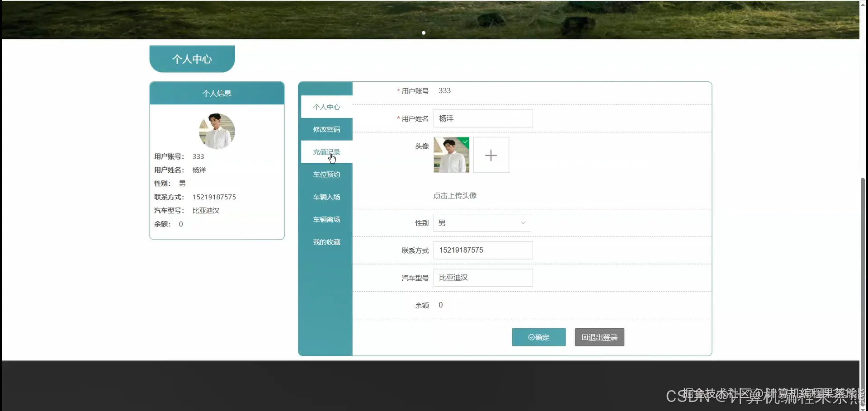The height and width of the screenshot is (411, 868).
Task: Click the 汽车型号 input field
Action: tap(483, 278)
